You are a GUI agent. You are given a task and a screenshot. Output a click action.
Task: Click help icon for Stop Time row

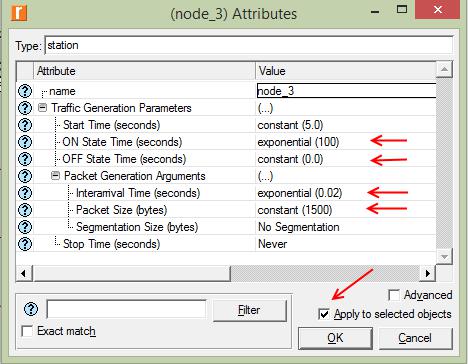25,244
